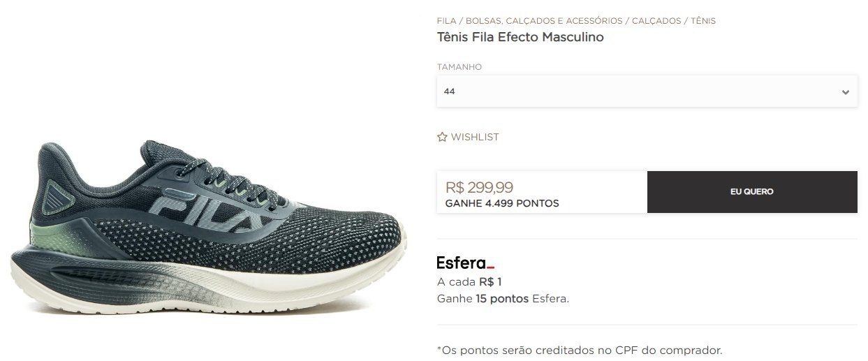Navigate to the TÊNIS breadcrumb
Viewport: 868px width, 361px height.
point(703,21)
